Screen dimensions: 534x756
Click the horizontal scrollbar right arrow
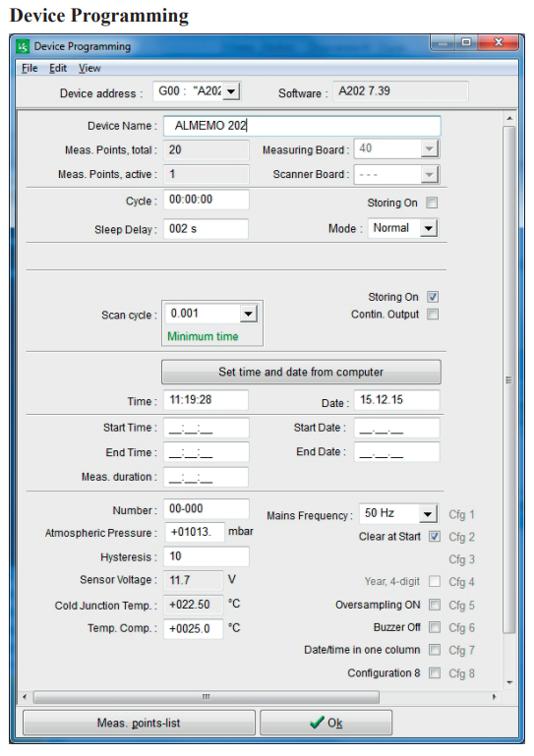(x=494, y=697)
